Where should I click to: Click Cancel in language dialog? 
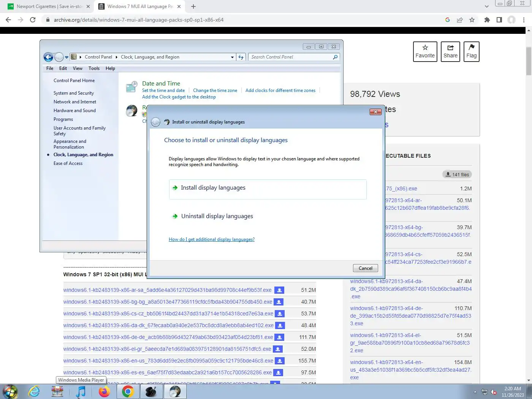pos(366,268)
